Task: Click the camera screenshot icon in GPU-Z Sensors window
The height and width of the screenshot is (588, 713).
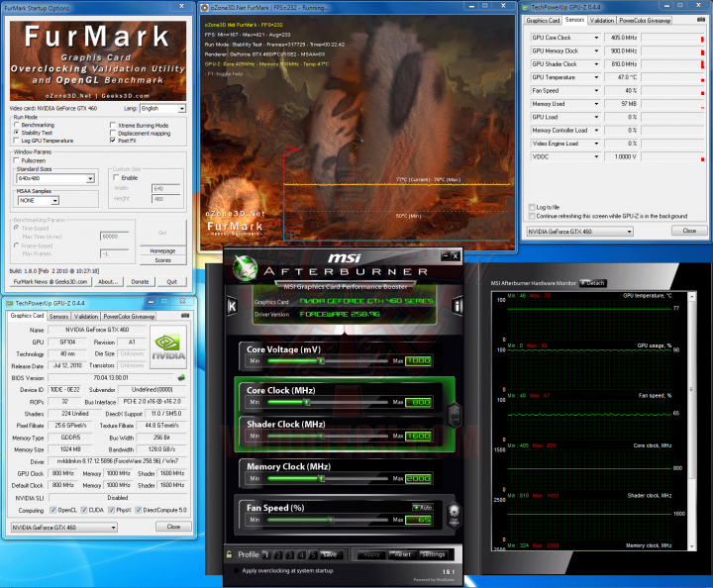Action: click(701, 20)
